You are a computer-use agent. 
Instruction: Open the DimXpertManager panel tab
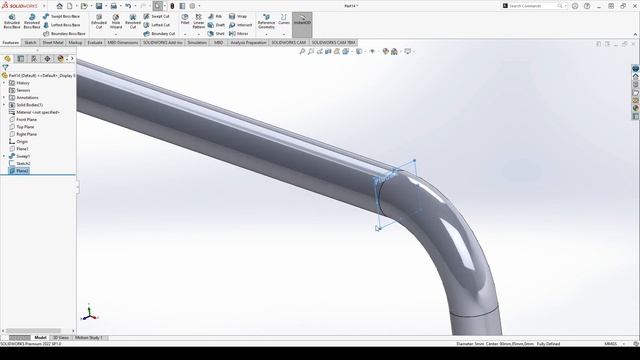click(47, 59)
